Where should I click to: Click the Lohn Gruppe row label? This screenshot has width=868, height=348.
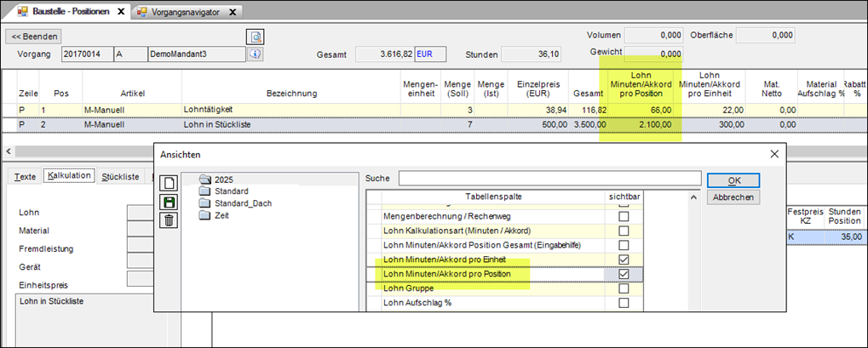tap(409, 288)
